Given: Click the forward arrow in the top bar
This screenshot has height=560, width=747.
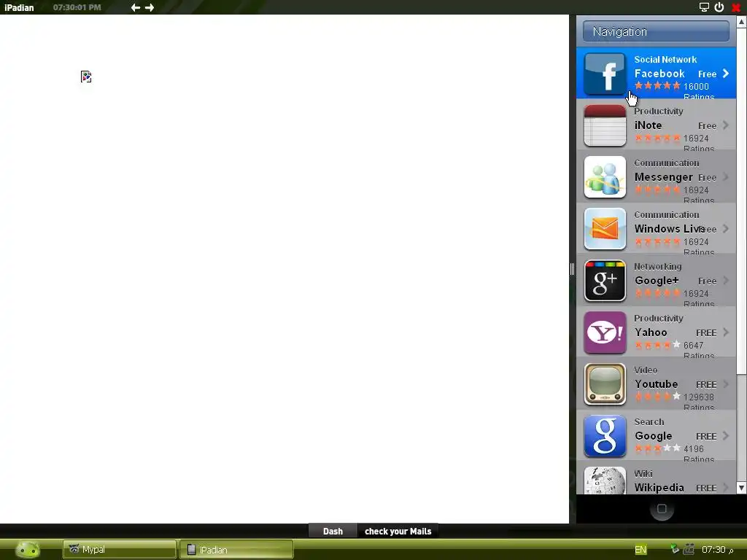Looking at the screenshot, I should coord(150,7).
